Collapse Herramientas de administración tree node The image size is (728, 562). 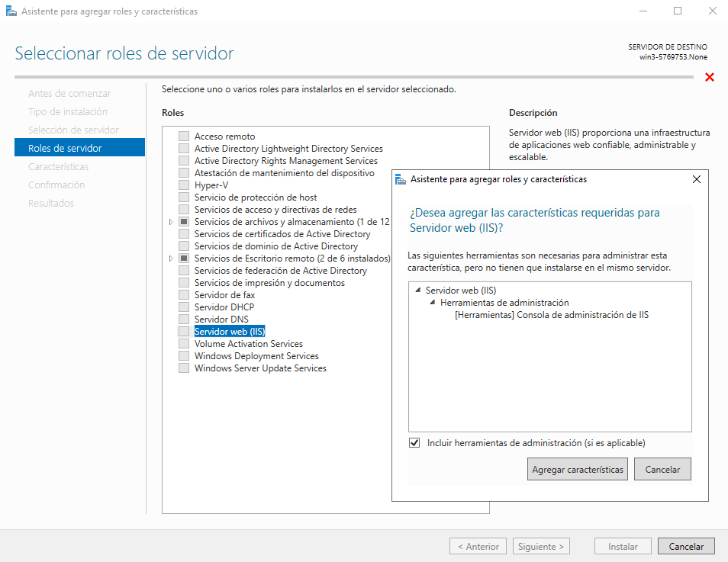point(433,303)
